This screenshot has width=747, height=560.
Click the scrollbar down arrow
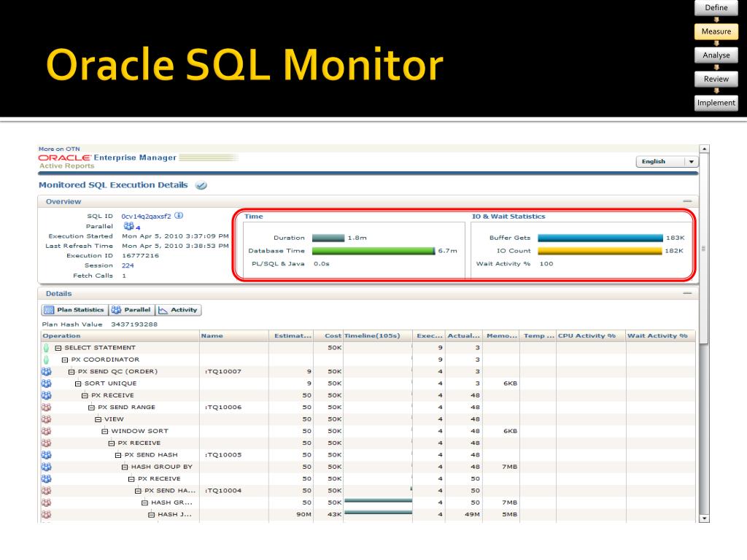[704, 518]
